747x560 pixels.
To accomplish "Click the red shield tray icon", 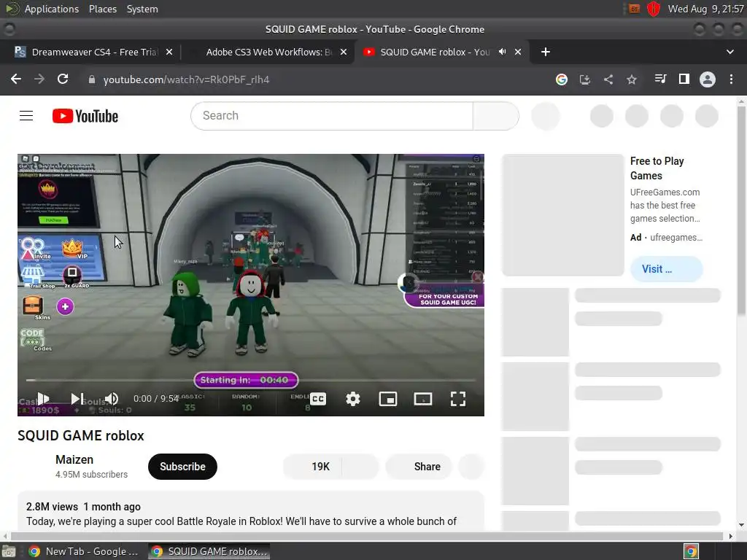I will click(x=654, y=9).
